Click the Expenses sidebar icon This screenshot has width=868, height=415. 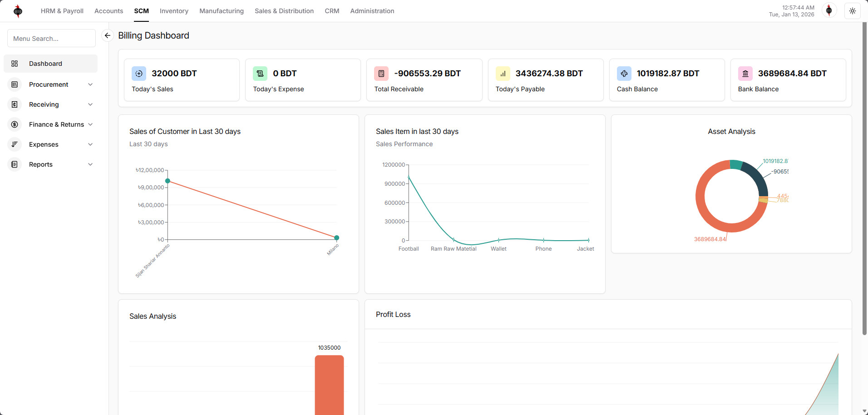tap(15, 144)
